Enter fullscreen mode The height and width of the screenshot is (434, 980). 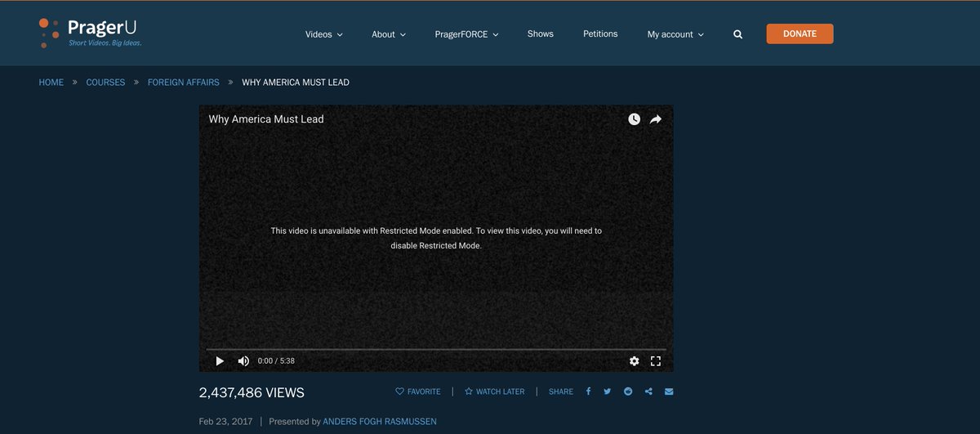click(x=656, y=360)
